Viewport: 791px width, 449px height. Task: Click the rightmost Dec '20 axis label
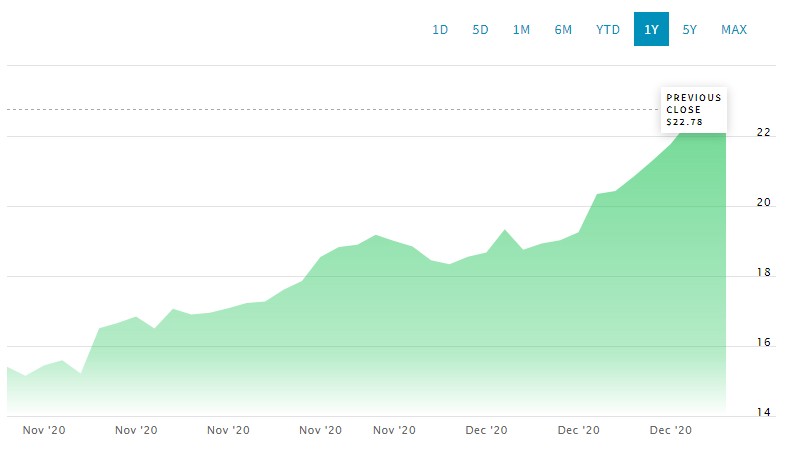click(671, 430)
